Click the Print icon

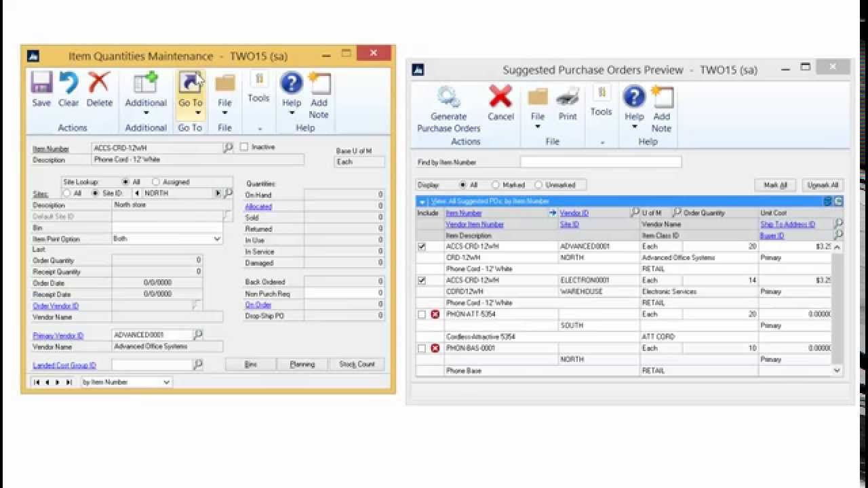(567, 97)
